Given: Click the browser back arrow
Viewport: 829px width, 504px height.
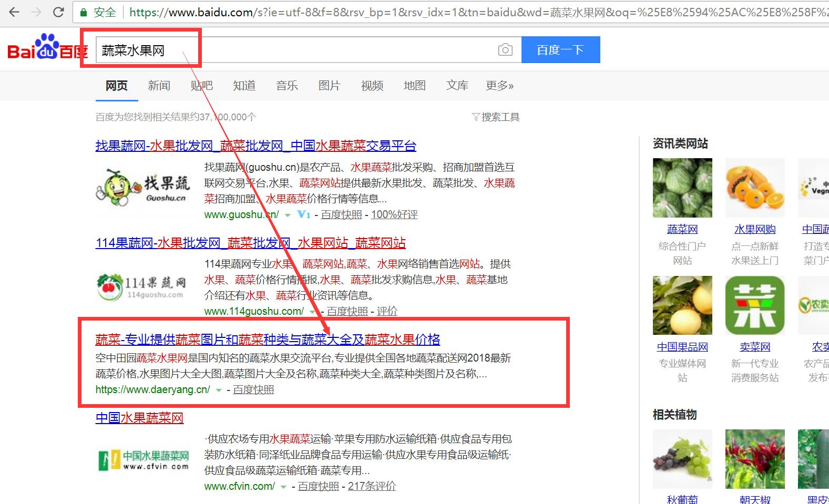Looking at the screenshot, I should pyautogui.click(x=14, y=12).
